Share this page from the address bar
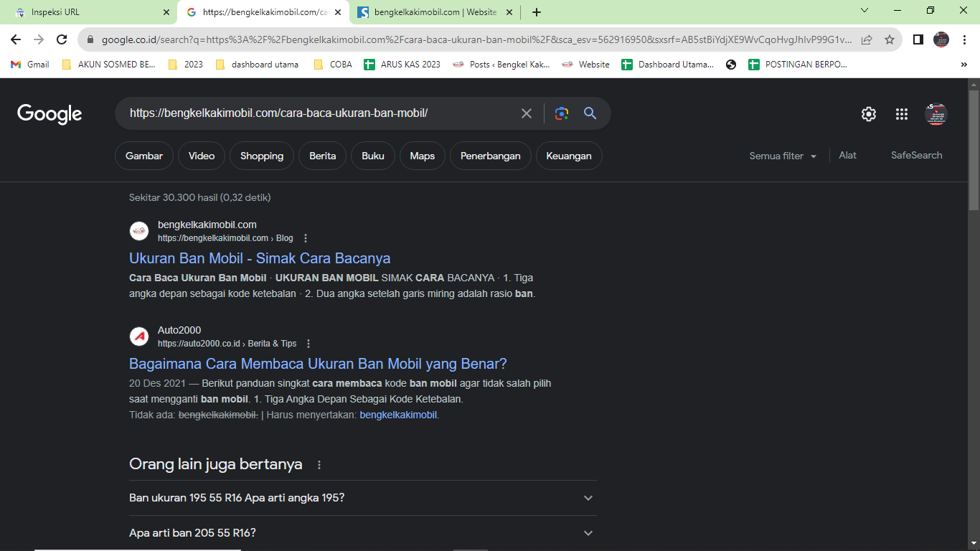 (x=867, y=39)
